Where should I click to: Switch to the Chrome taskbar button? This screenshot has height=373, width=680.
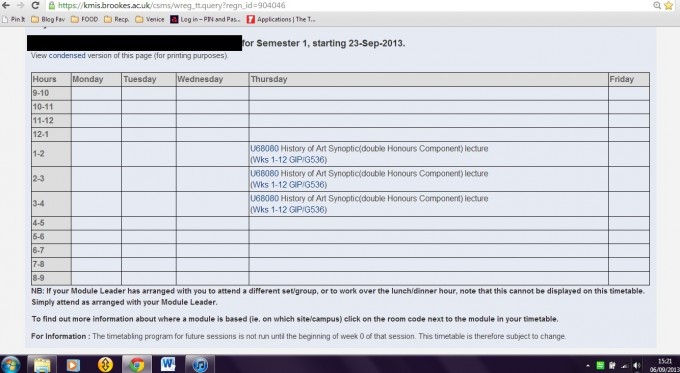pyautogui.click(x=137, y=364)
